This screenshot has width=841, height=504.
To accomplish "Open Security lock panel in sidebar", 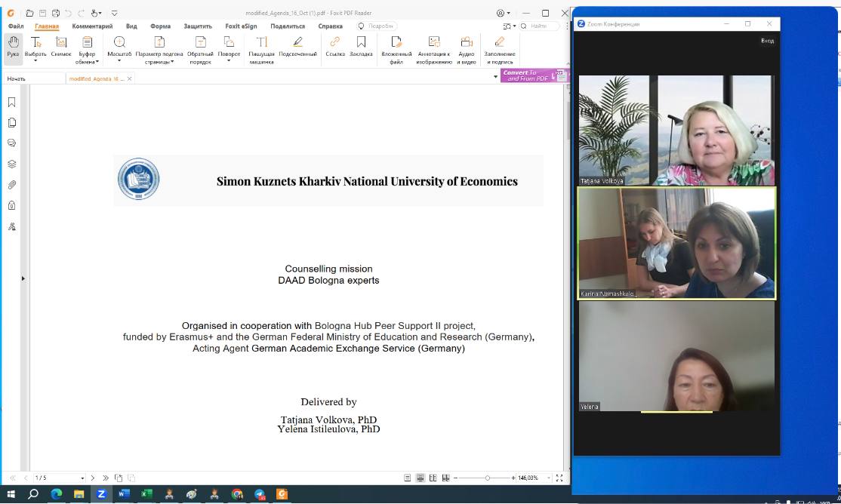I will (x=12, y=205).
